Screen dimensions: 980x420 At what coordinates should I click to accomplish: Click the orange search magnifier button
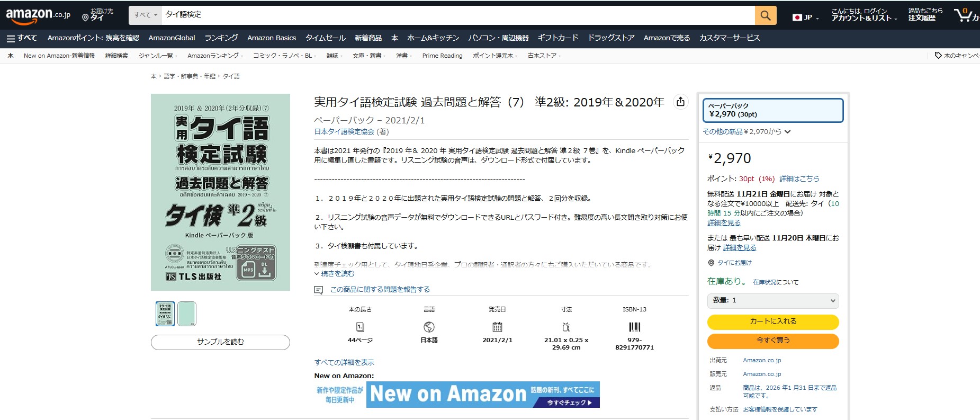[x=765, y=15]
